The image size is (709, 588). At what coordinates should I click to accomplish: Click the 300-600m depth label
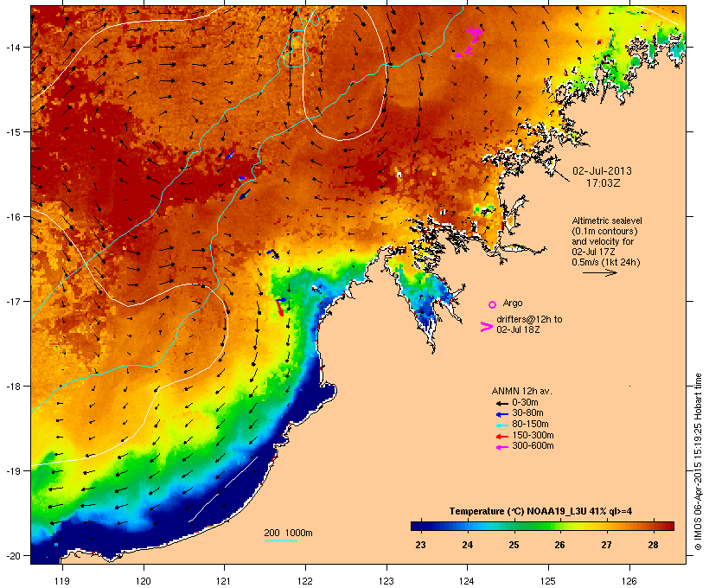click(x=533, y=446)
